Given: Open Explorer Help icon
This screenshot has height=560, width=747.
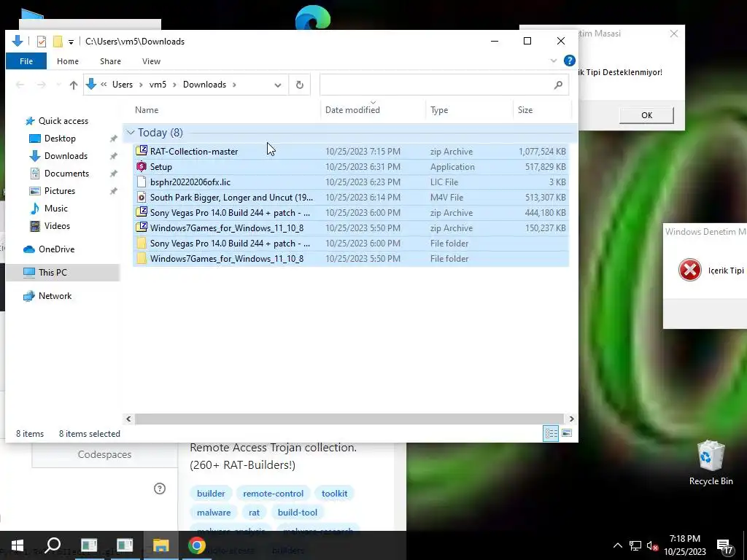Looking at the screenshot, I should [x=569, y=61].
